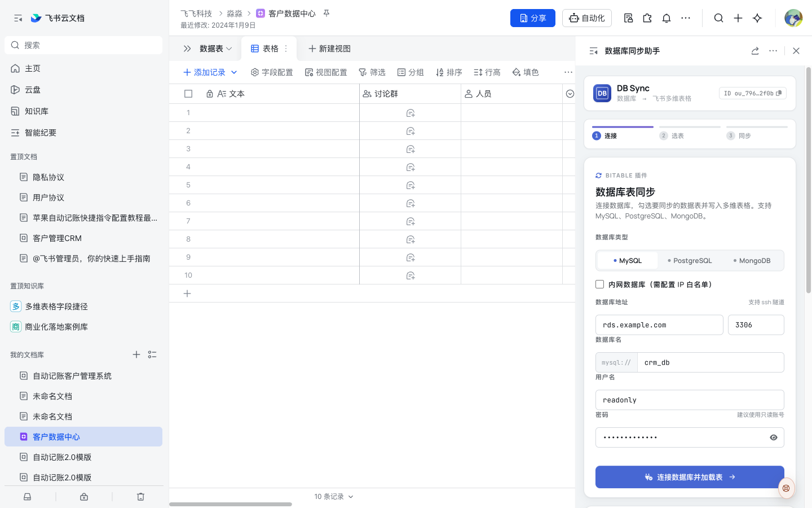812x508 pixels.
Task: Open the data-table history icon in top bar
Action: (628, 18)
